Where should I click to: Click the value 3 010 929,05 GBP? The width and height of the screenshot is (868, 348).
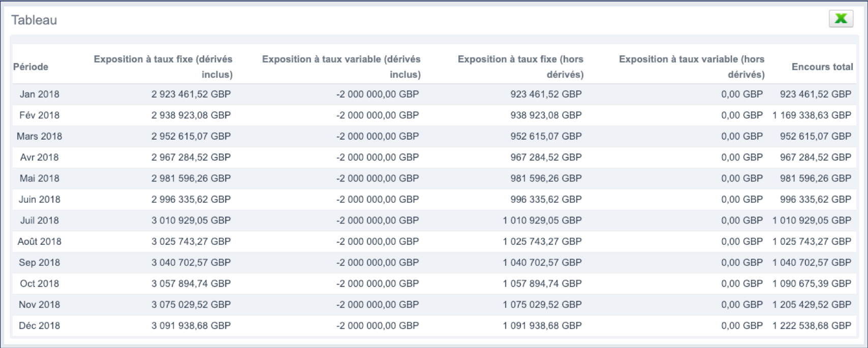[191, 220]
